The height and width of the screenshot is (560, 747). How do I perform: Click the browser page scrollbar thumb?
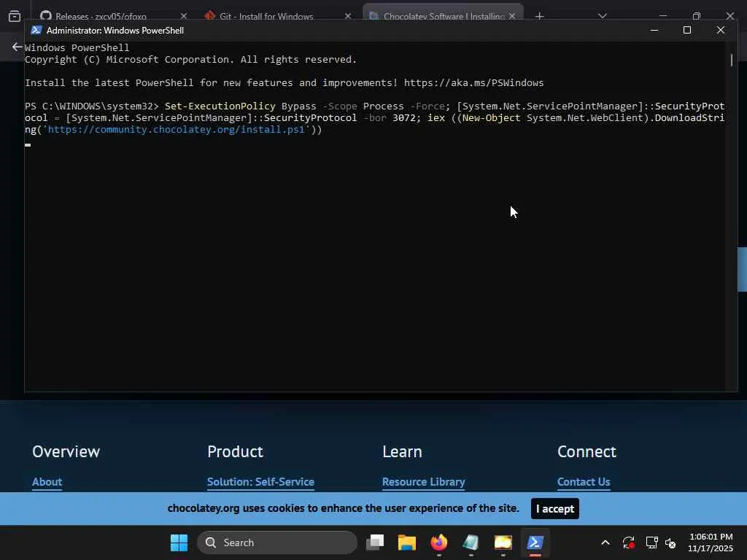(742, 269)
